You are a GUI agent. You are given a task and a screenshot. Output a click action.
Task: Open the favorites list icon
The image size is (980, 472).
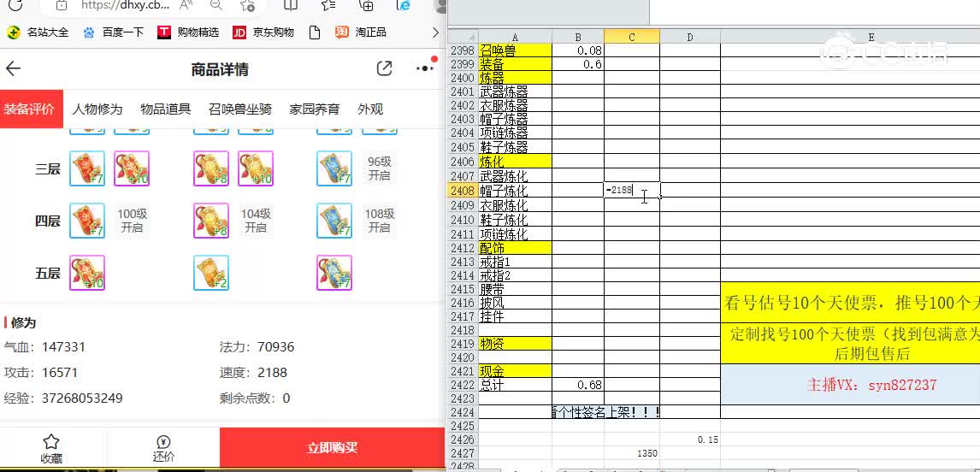[x=328, y=6]
